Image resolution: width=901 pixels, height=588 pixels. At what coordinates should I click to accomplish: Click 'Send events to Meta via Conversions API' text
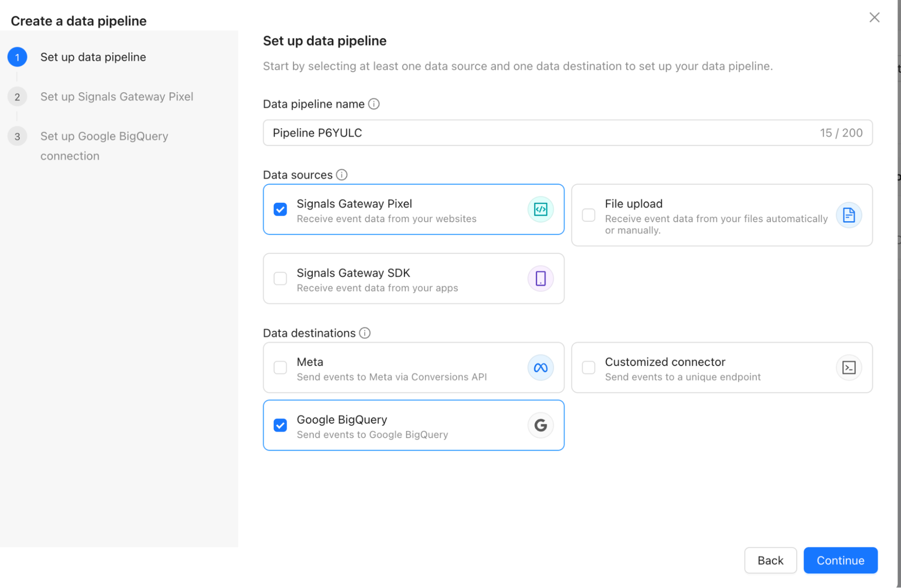(392, 377)
